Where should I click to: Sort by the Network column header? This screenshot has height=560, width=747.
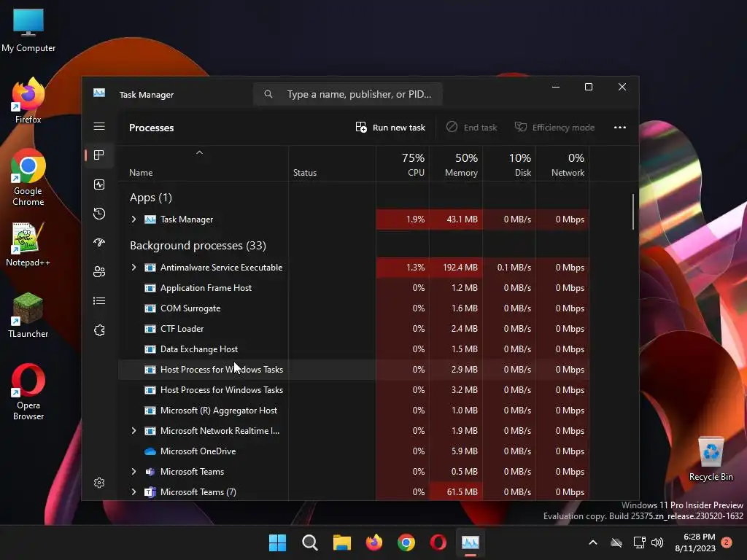pos(562,165)
